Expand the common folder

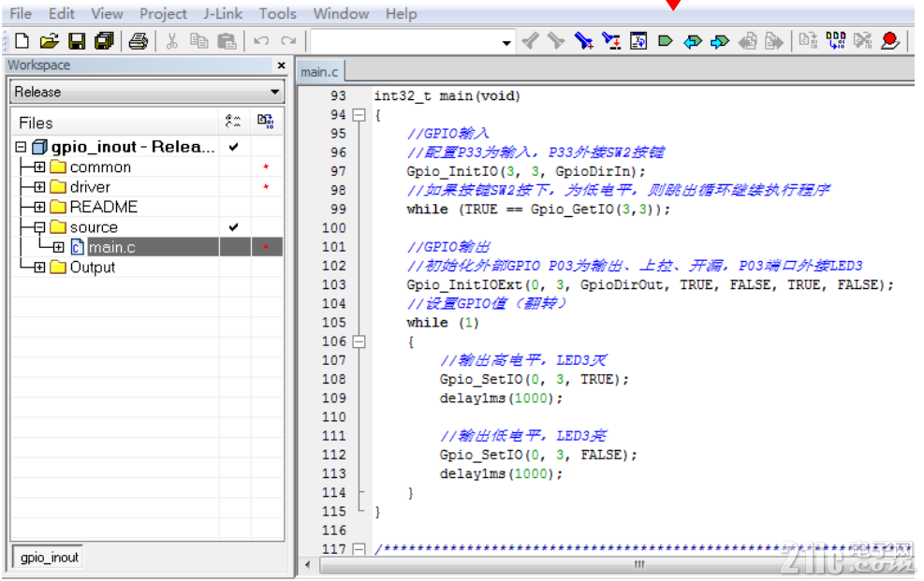pos(39,167)
